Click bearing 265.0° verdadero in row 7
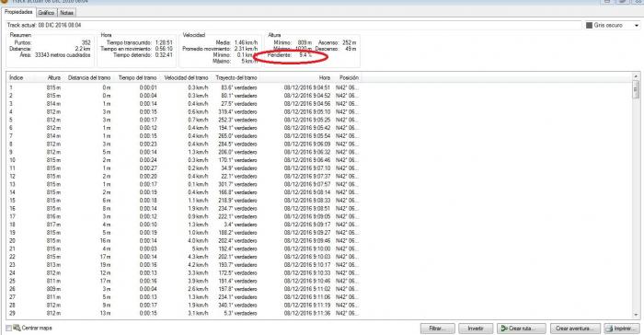This screenshot has height=335, width=644. coord(237,136)
